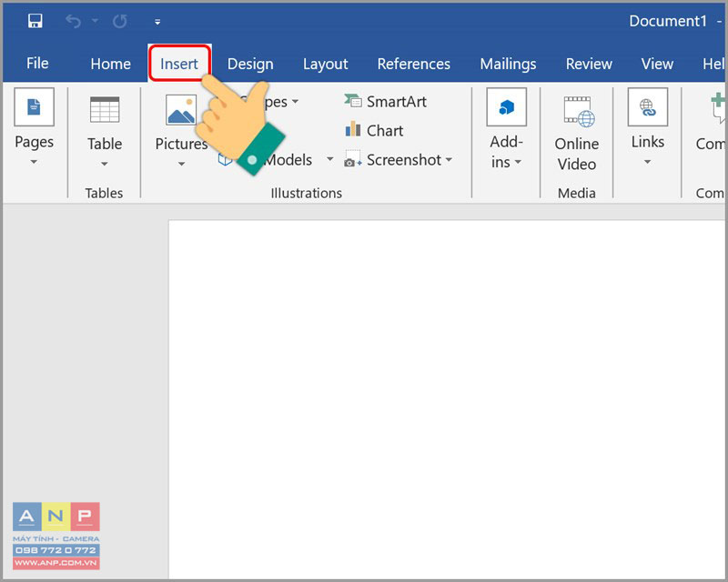
Task: Open the Undo history dropdown arrow
Action: pyautogui.click(x=95, y=21)
